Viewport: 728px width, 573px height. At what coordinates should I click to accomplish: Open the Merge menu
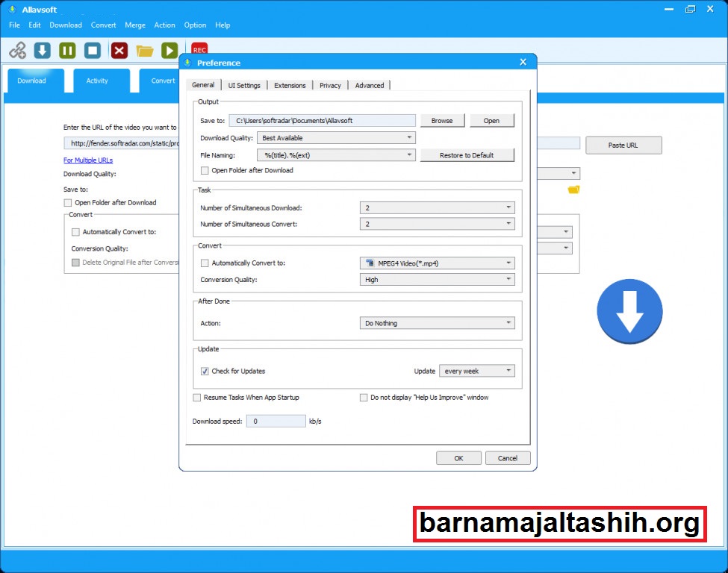point(135,25)
